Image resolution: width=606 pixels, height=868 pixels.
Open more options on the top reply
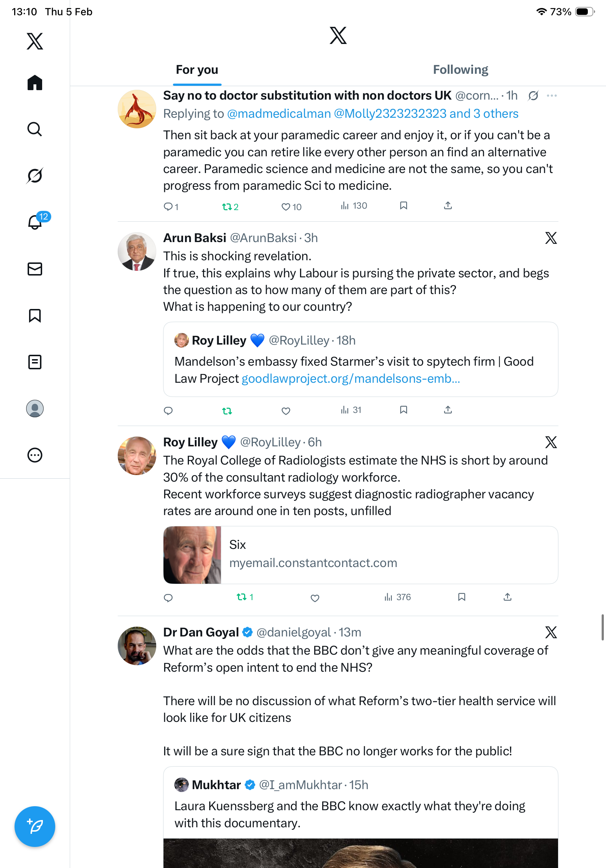552,96
